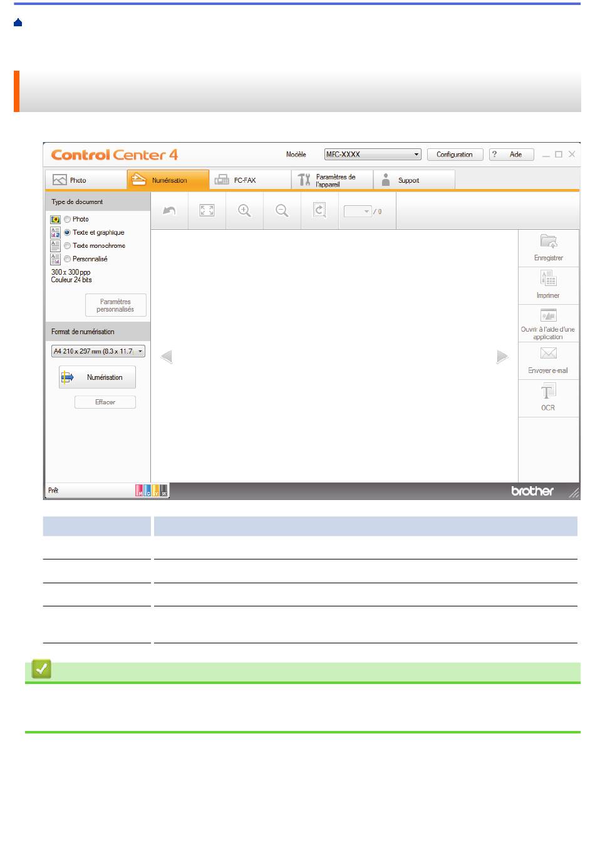Image resolution: width=595 pixels, height=868 pixels.
Task: Choose the Personnalisé document type
Action: 67,259
